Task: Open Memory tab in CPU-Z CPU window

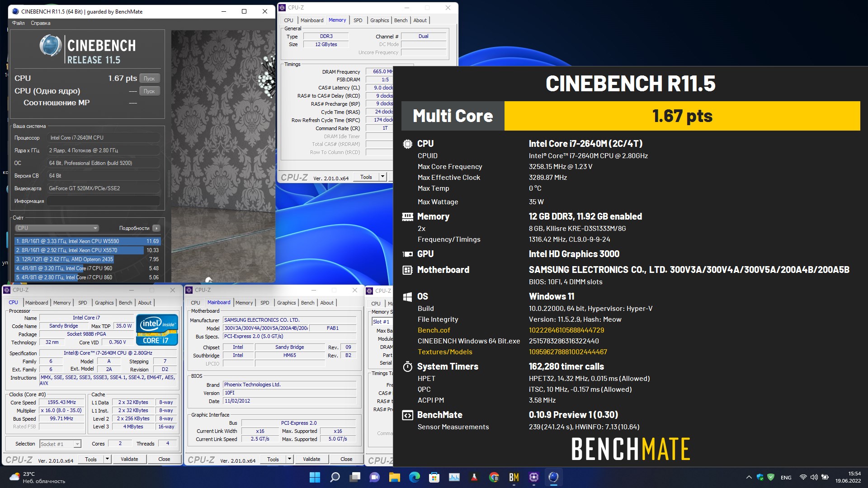Action: (x=62, y=303)
